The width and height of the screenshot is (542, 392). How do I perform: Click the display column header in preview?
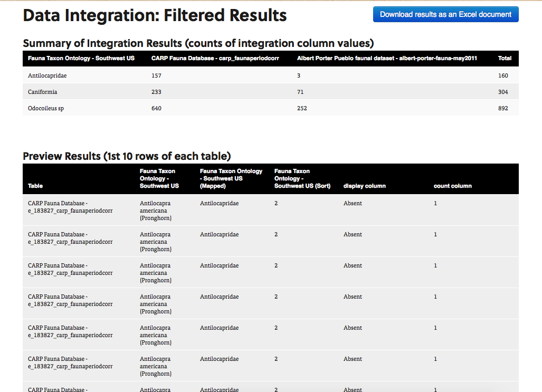coord(364,186)
